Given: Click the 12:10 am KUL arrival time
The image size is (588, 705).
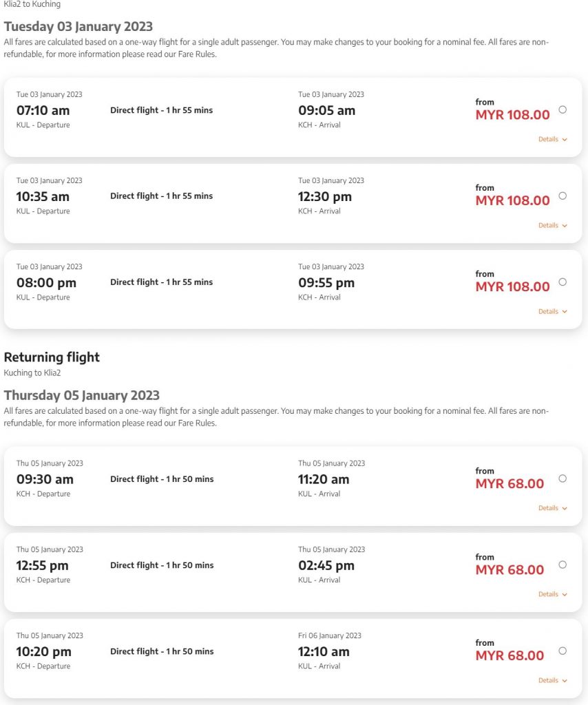Looking at the screenshot, I should pyautogui.click(x=324, y=652).
